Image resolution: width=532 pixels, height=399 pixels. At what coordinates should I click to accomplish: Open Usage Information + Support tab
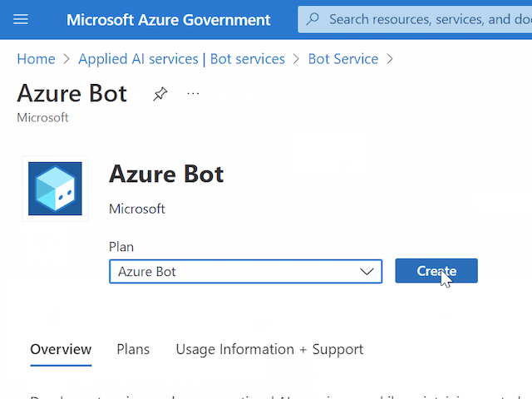(269, 349)
